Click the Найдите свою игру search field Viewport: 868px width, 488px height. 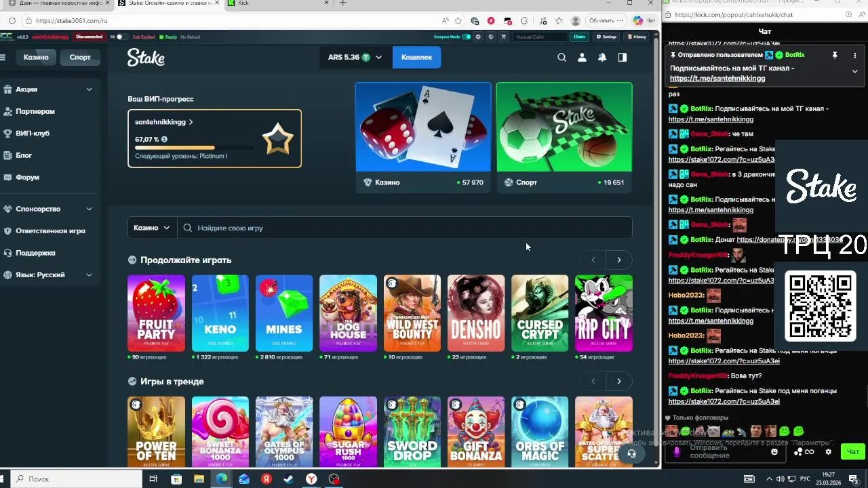[x=405, y=228]
